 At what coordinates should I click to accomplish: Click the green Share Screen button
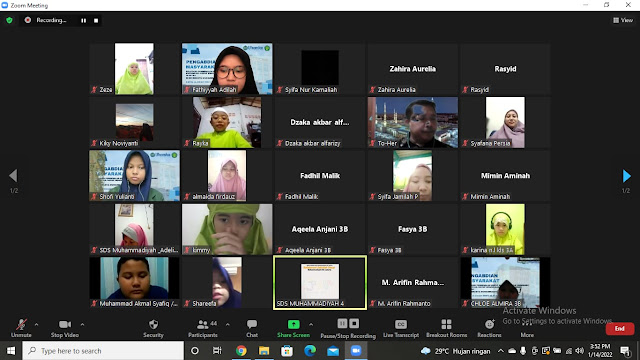coord(293,328)
